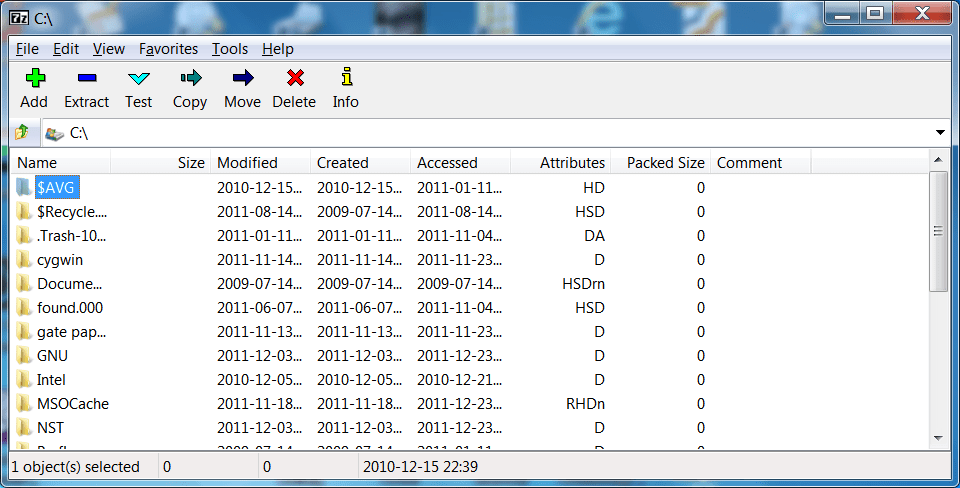Open the File menu
Viewport: 960px width, 488px height.
point(27,49)
